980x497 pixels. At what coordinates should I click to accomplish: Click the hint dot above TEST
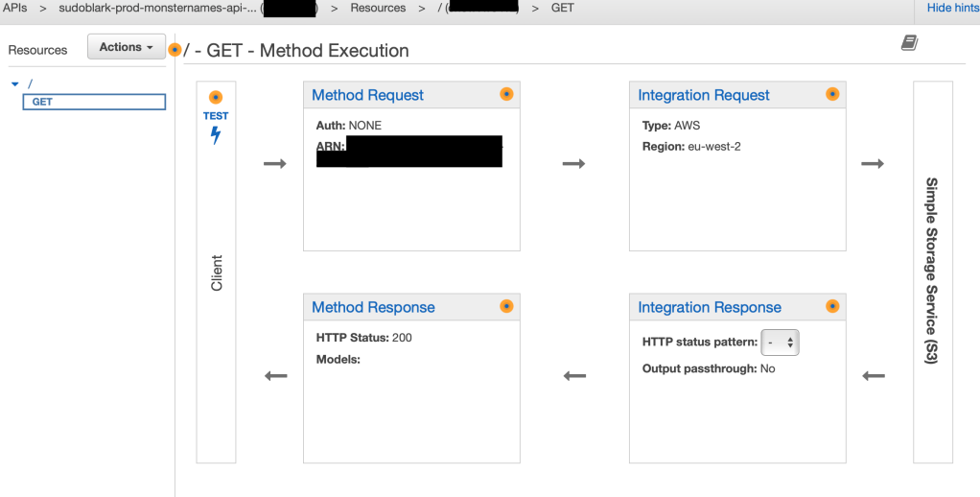coord(216,98)
